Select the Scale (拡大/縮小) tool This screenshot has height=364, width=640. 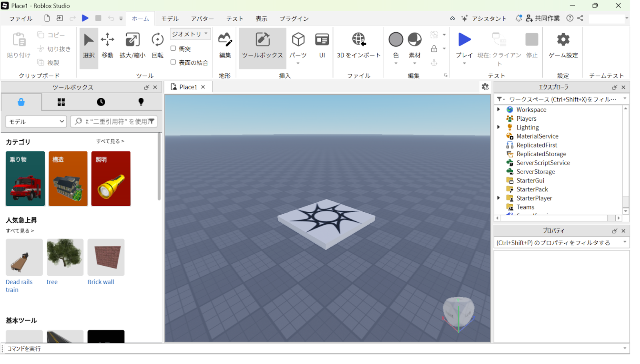pos(132,45)
